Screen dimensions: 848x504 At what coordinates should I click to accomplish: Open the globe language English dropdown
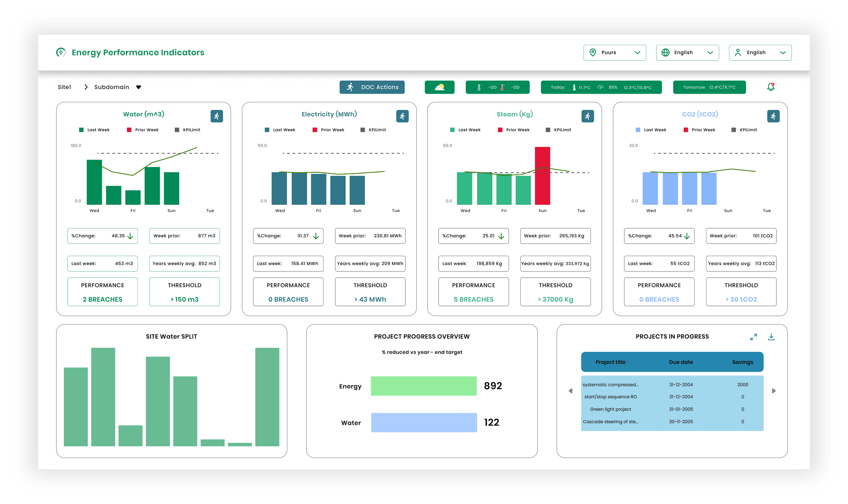687,53
